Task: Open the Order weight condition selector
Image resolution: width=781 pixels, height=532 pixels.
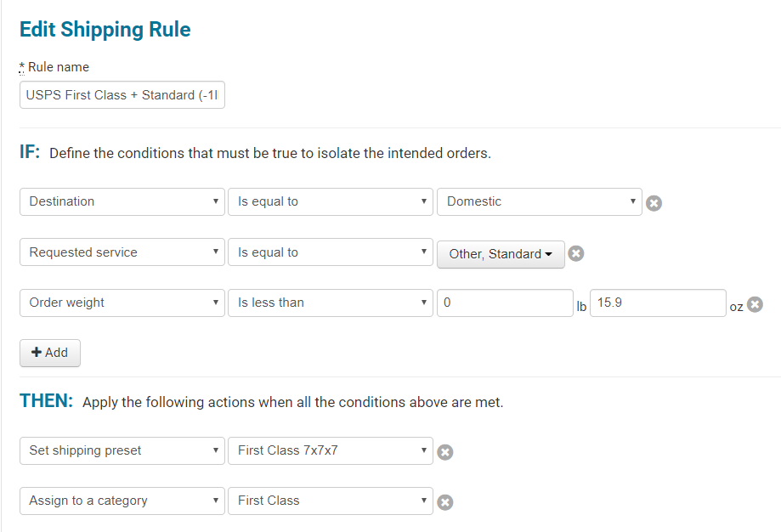Action: [122, 303]
